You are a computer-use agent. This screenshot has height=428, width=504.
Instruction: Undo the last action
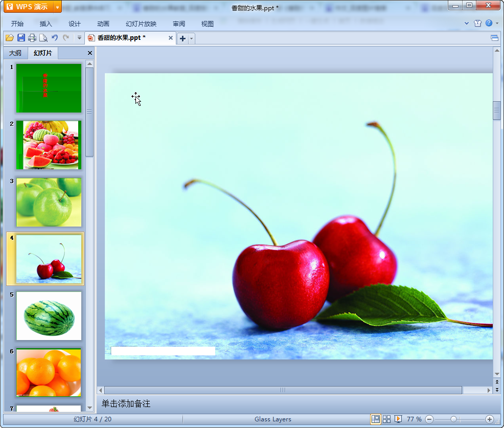point(55,38)
